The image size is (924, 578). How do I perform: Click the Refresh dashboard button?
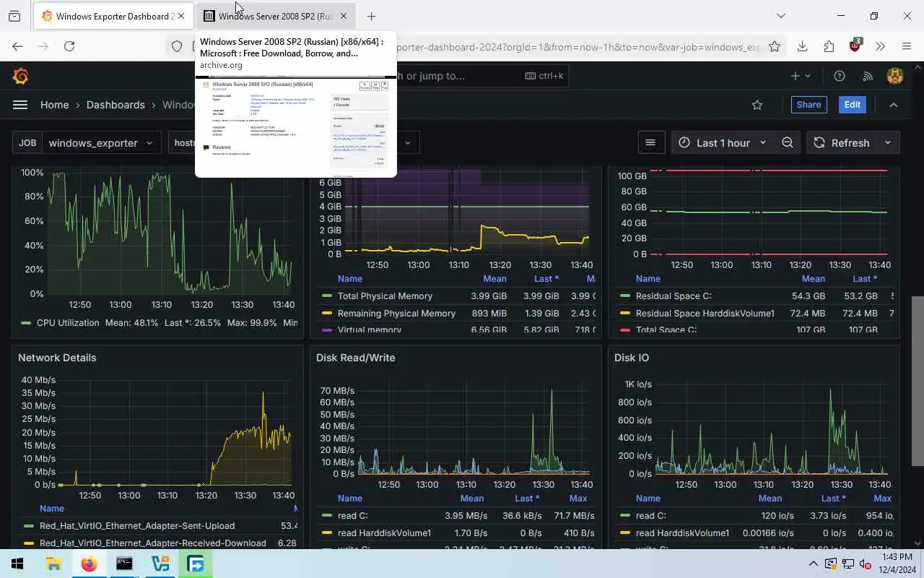pos(842,143)
